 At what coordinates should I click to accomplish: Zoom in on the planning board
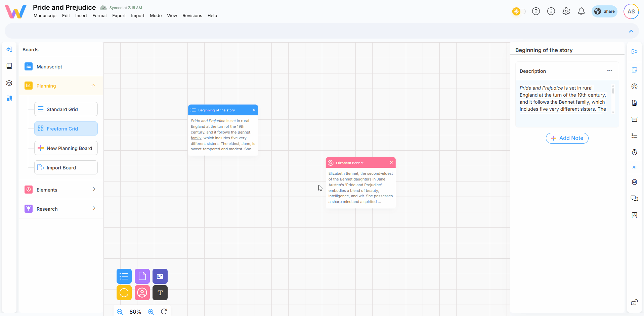tap(151, 312)
